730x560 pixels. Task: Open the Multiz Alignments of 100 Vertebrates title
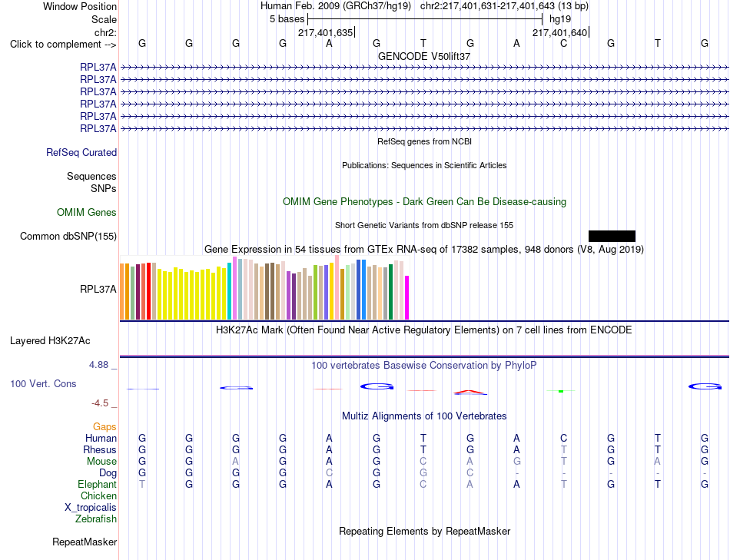[424, 416]
